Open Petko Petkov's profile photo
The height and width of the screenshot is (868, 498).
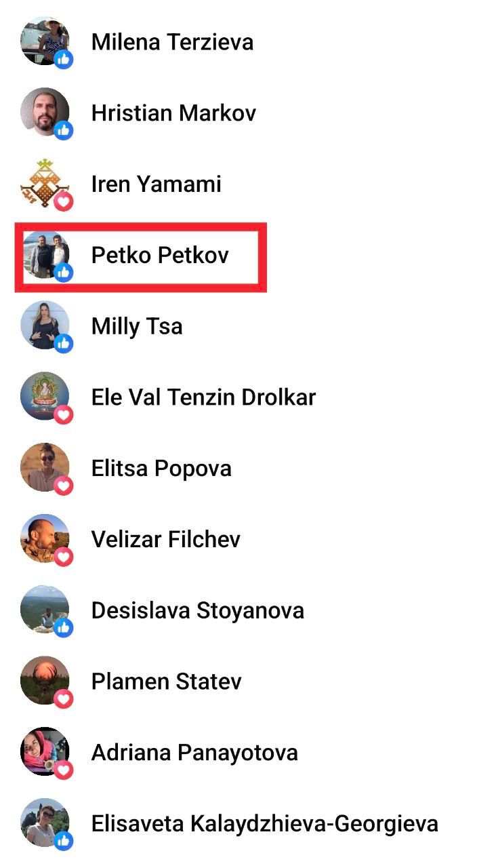[45, 254]
